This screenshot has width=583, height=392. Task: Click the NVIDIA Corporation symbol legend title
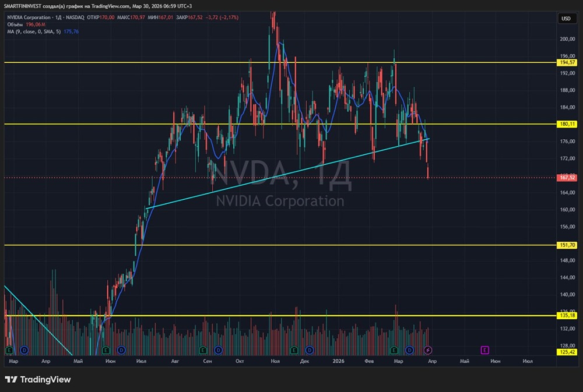(29, 17)
